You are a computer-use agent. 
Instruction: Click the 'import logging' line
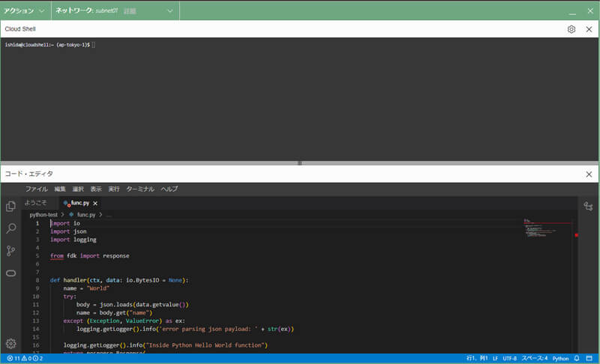(x=73, y=240)
